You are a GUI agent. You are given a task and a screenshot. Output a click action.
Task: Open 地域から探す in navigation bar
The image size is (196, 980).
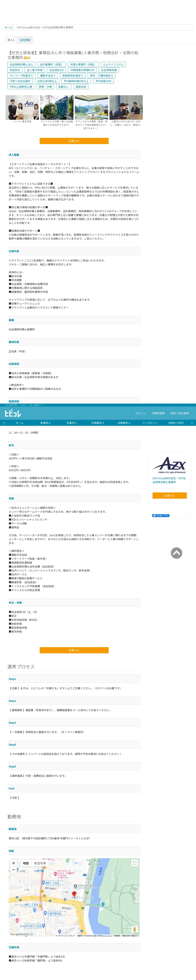click(x=176, y=423)
